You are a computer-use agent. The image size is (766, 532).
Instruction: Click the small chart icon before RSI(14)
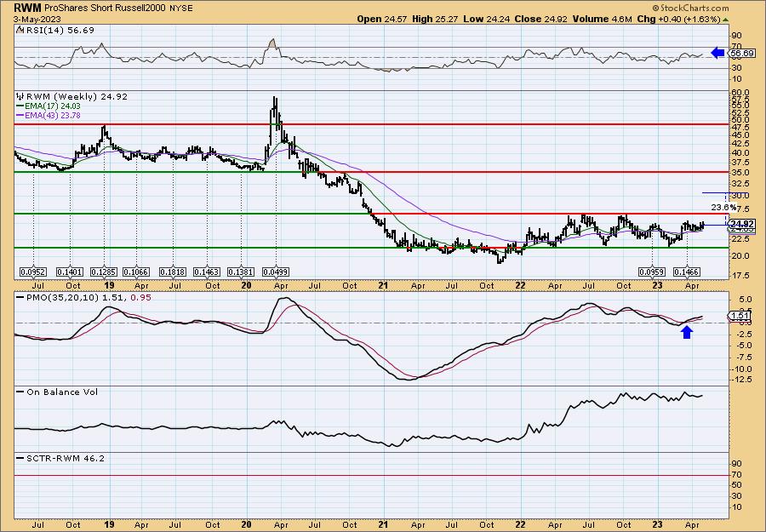click(x=20, y=30)
